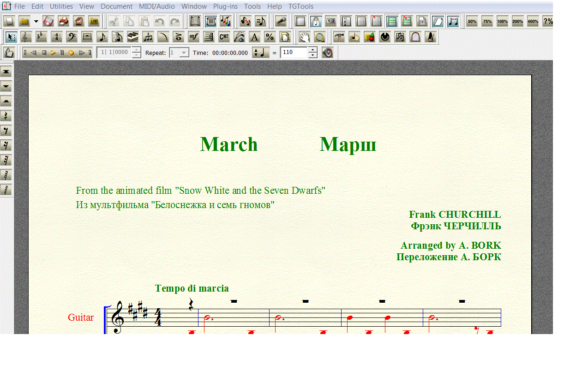Screen dimensions: 588x377
Task: Open the Utilities menu
Action: [x=61, y=6]
